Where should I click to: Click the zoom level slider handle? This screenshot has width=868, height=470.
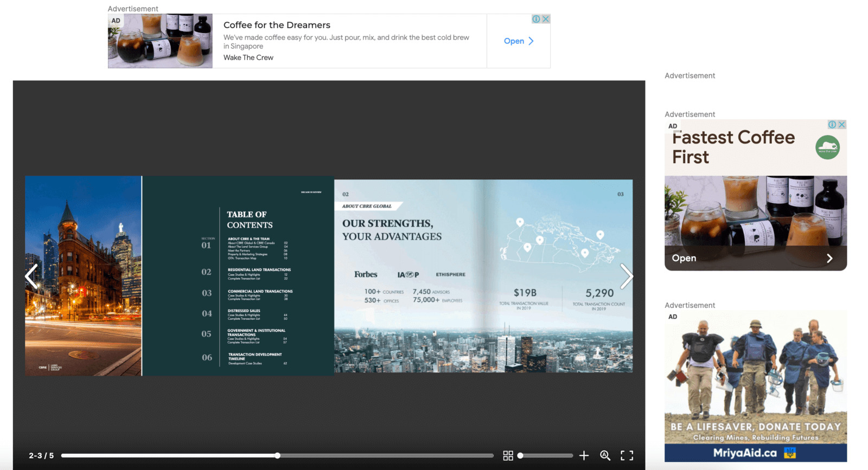point(520,455)
